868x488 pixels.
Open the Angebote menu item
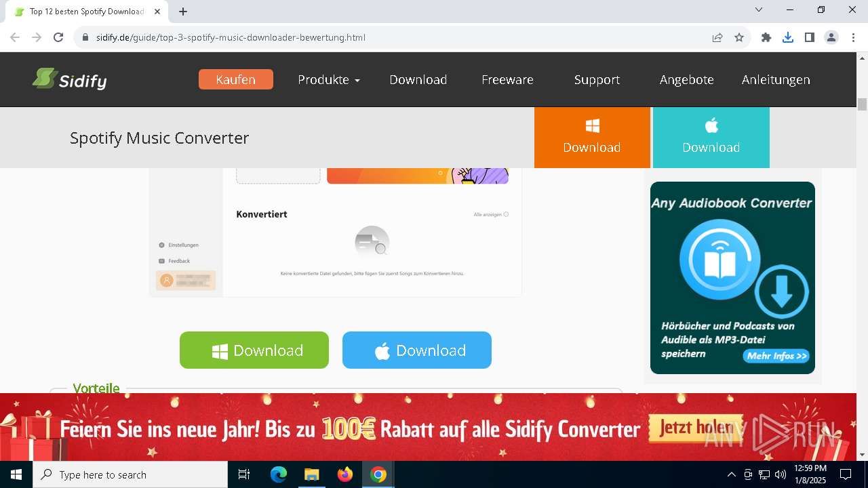coord(687,79)
